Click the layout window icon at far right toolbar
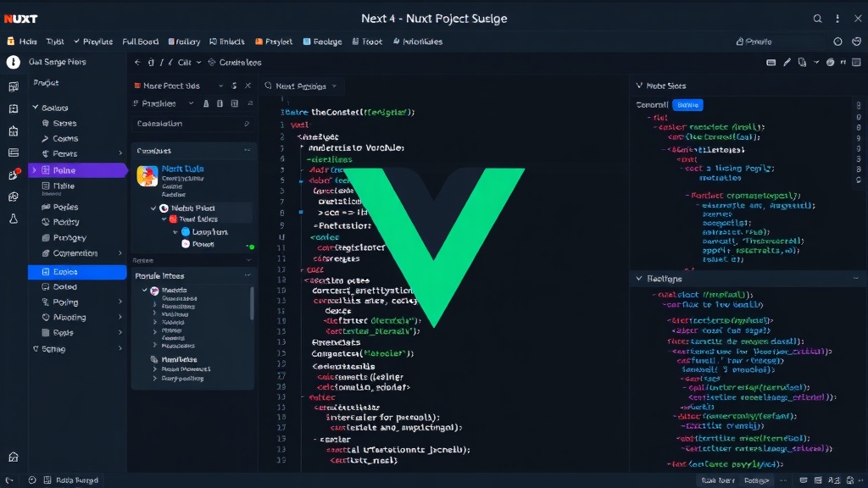 coord(856,63)
